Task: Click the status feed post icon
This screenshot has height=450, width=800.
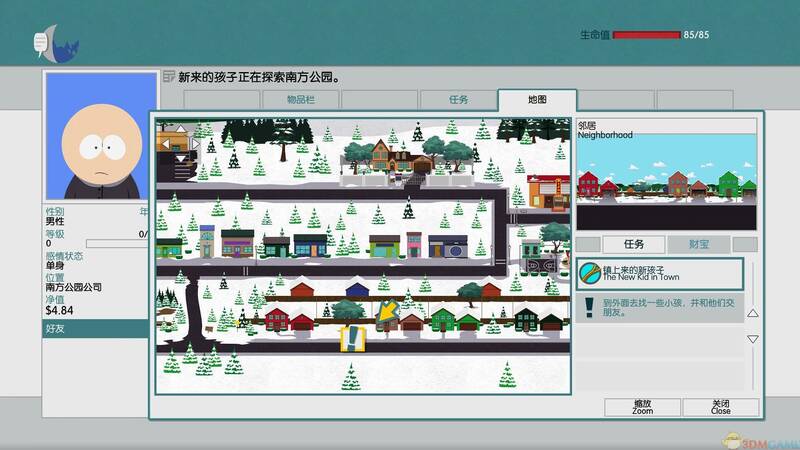Action: pos(169,76)
